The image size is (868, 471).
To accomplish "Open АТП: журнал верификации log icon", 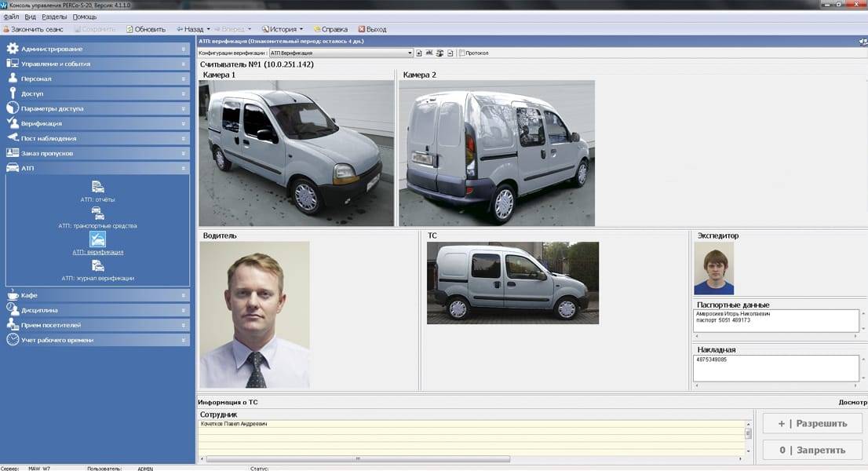I will tap(97, 266).
